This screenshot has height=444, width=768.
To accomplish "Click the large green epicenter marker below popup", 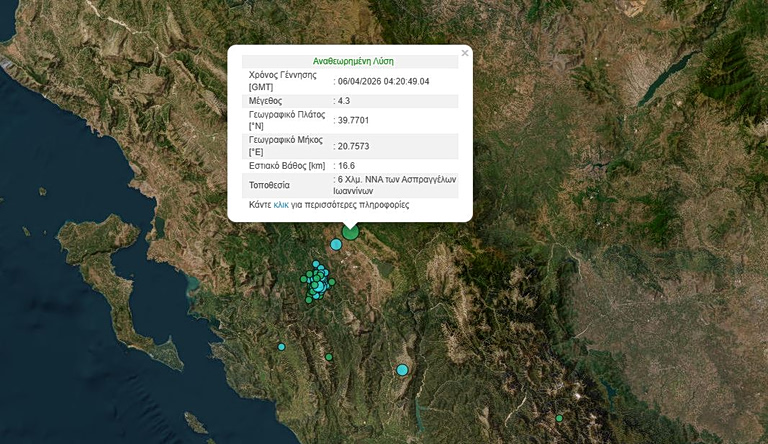I will (x=350, y=232).
